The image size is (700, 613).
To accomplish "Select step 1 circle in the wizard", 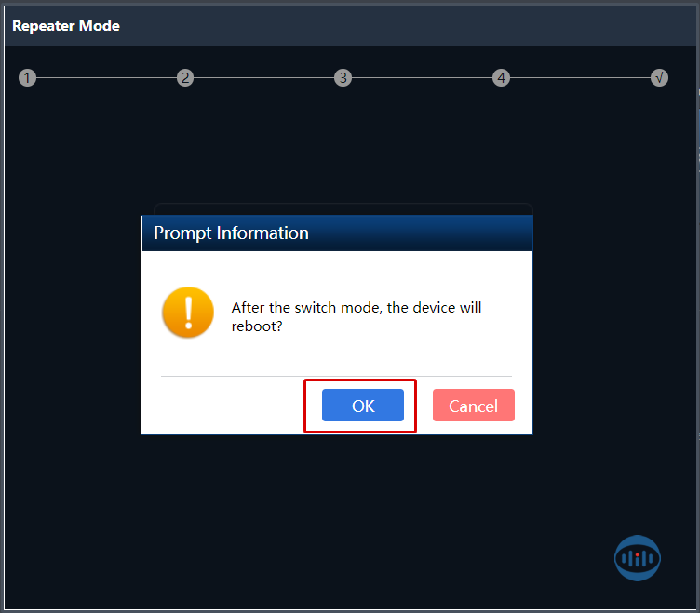I will click(x=27, y=78).
